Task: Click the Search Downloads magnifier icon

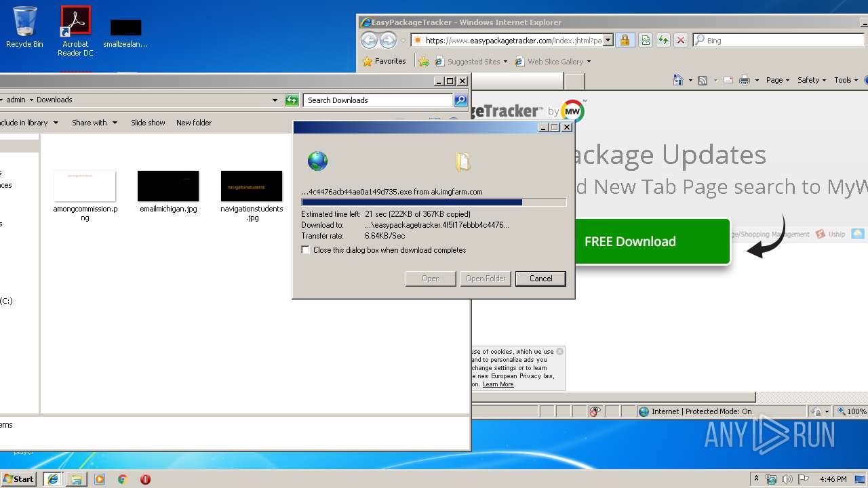Action: point(460,100)
